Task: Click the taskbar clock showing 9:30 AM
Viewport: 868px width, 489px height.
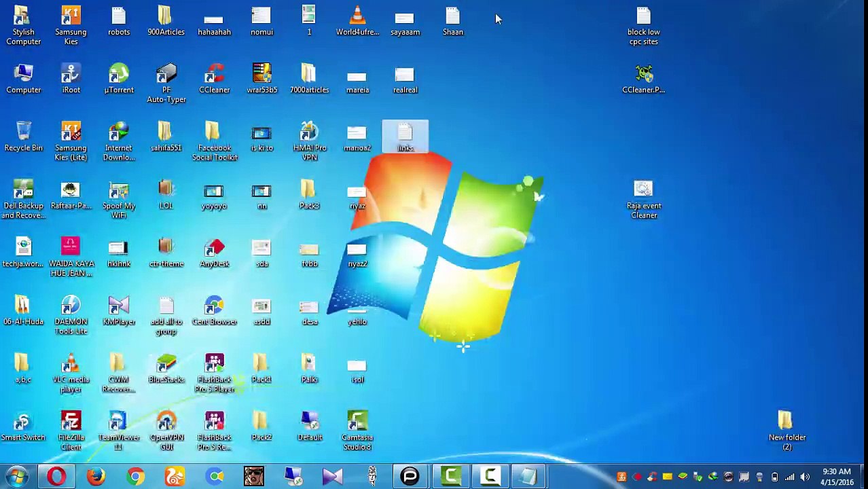Action: (836, 477)
